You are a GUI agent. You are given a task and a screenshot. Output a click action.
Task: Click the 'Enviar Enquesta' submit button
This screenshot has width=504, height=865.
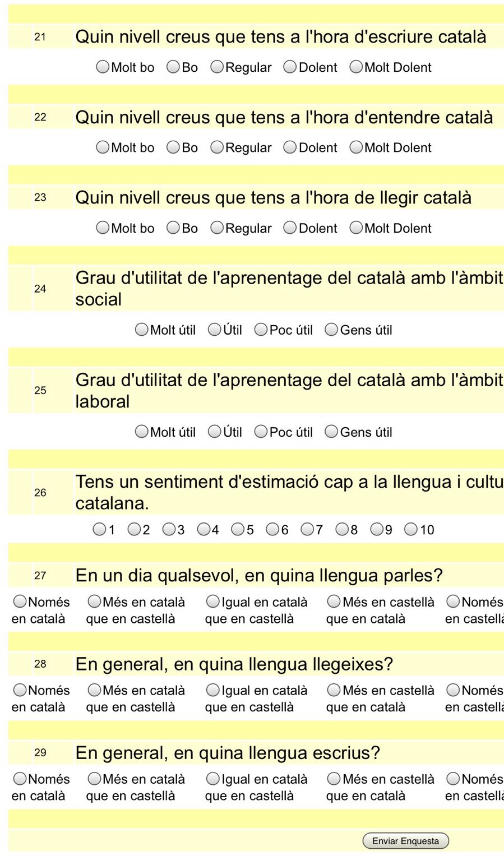pyautogui.click(x=405, y=841)
